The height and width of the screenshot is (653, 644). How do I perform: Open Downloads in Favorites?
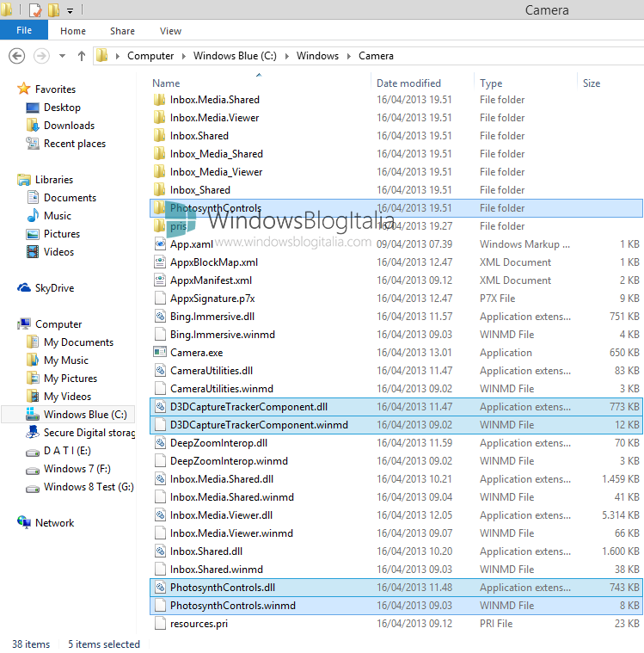click(69, 126)
